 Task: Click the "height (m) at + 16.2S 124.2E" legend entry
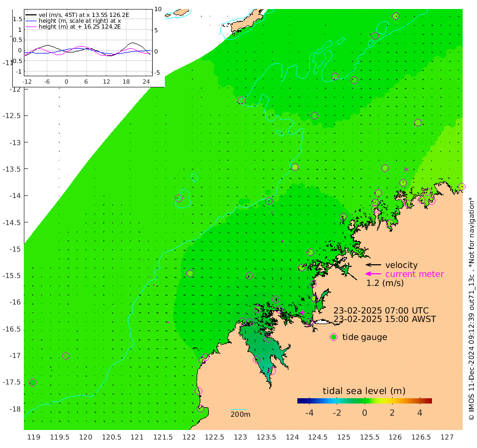click(79, 27)
